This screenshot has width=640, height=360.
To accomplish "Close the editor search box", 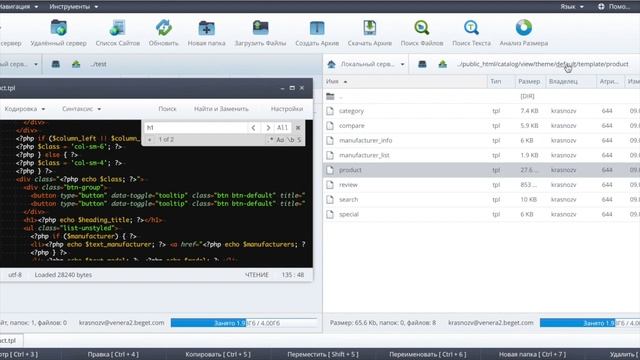I will [x=298, y=128].
